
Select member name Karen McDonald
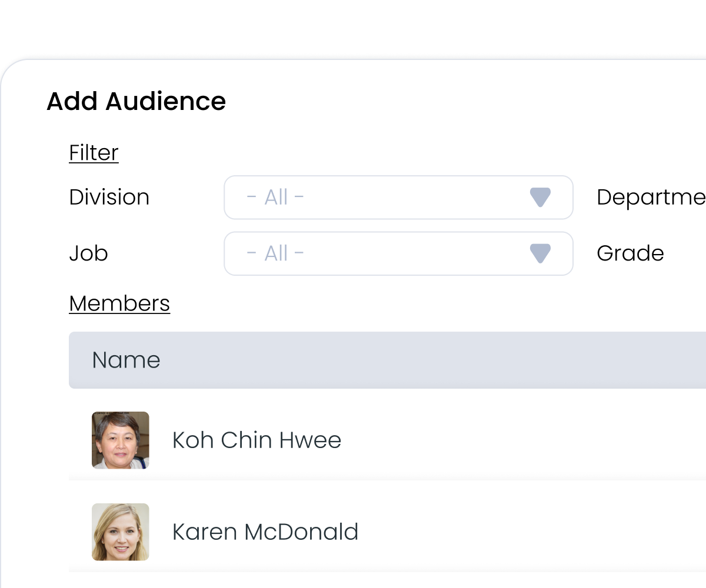265,532
